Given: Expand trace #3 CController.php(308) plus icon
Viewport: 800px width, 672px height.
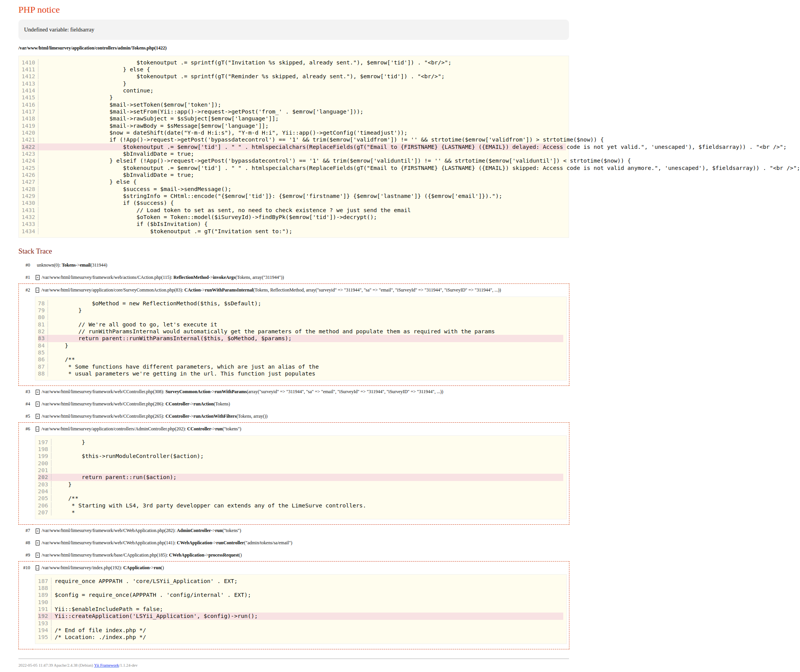Looking at the screenshot, I should [38, 392].
